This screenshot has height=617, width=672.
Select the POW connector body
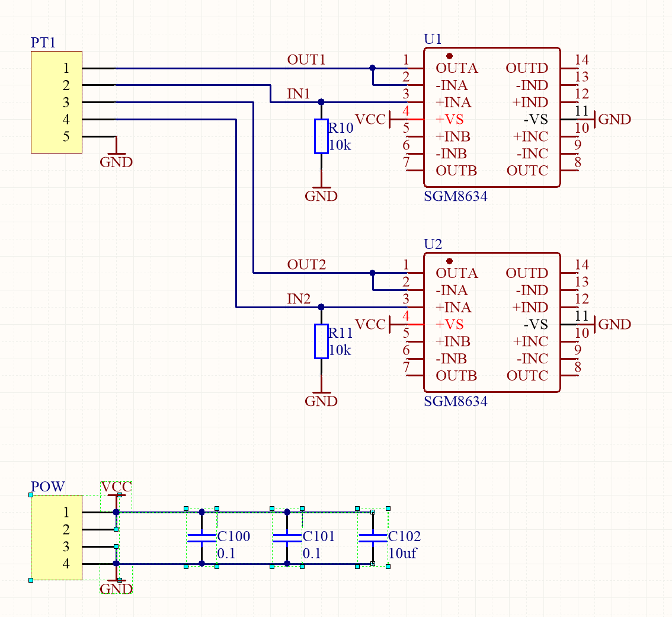56,538
